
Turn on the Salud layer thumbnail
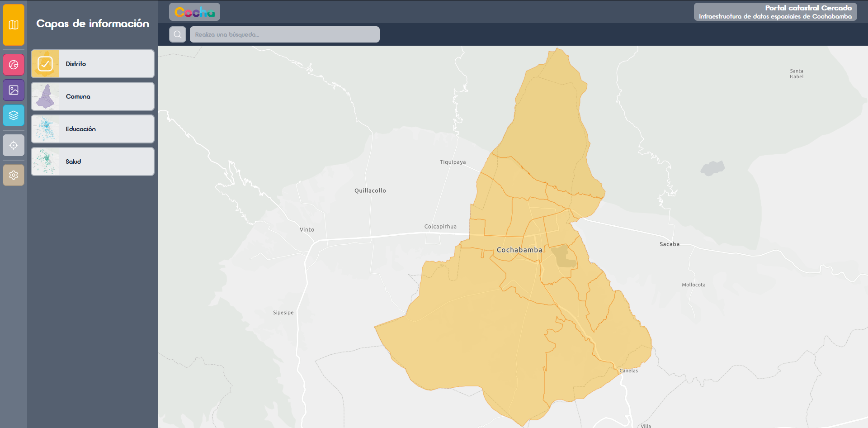pos(45,162)
